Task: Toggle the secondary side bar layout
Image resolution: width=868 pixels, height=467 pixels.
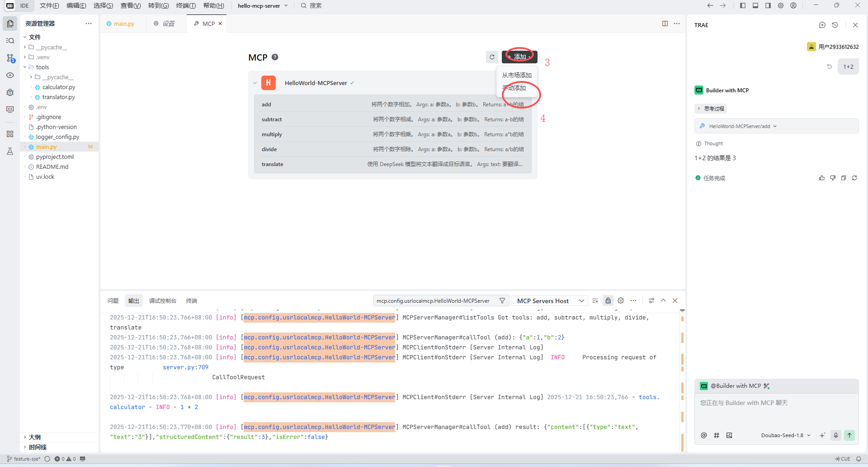Action: pyautogui.click(x=768, y=5)
